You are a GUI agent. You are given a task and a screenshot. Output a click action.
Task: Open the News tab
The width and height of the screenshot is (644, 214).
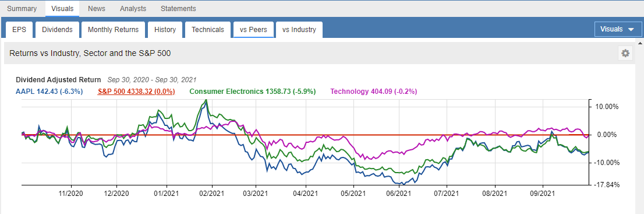97,8
